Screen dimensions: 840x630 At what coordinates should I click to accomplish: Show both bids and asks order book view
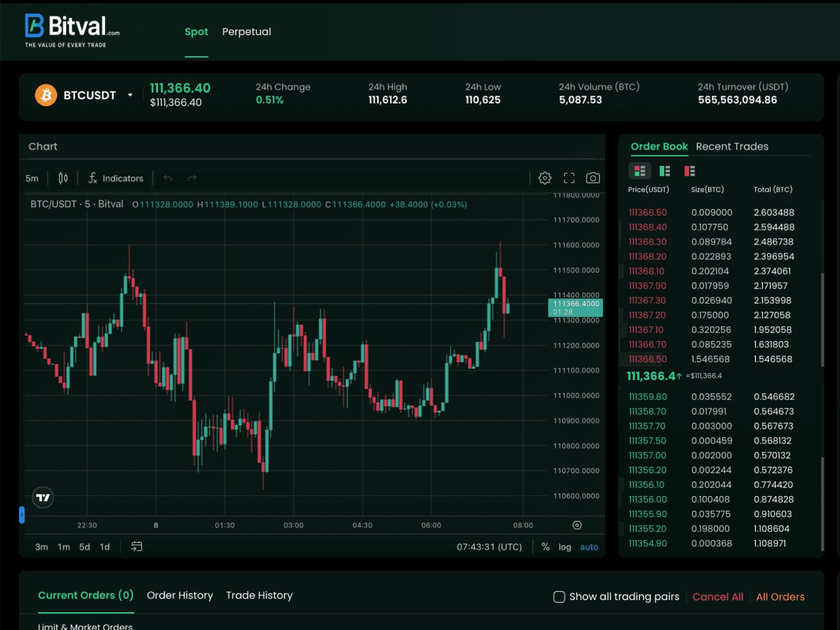point(640,171)
